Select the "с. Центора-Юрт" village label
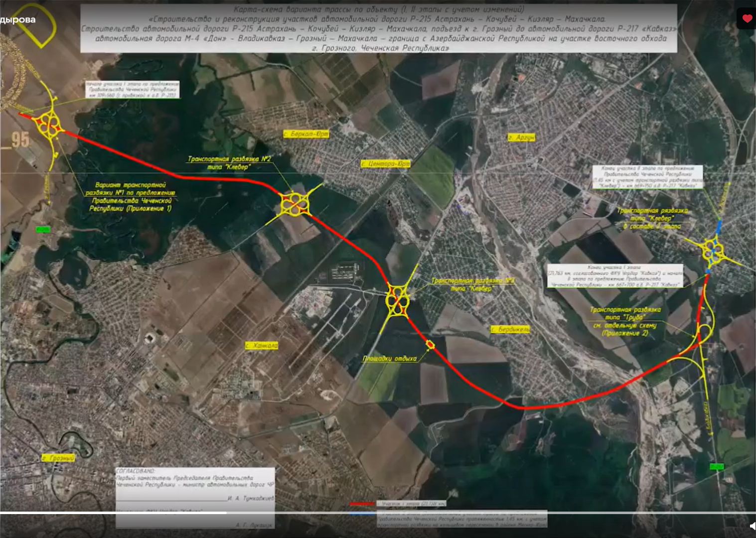This screenshot has width=756, height=538. [385, 163]
